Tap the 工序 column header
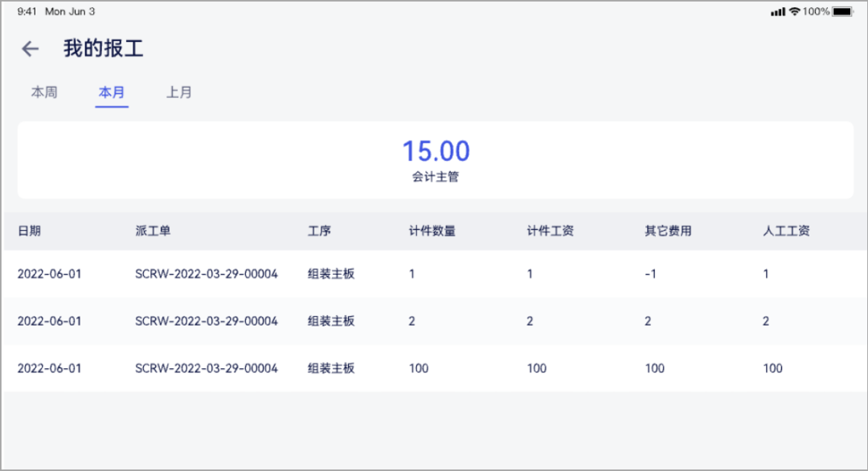This screenshot has height=471, width=868. point(319,231)
